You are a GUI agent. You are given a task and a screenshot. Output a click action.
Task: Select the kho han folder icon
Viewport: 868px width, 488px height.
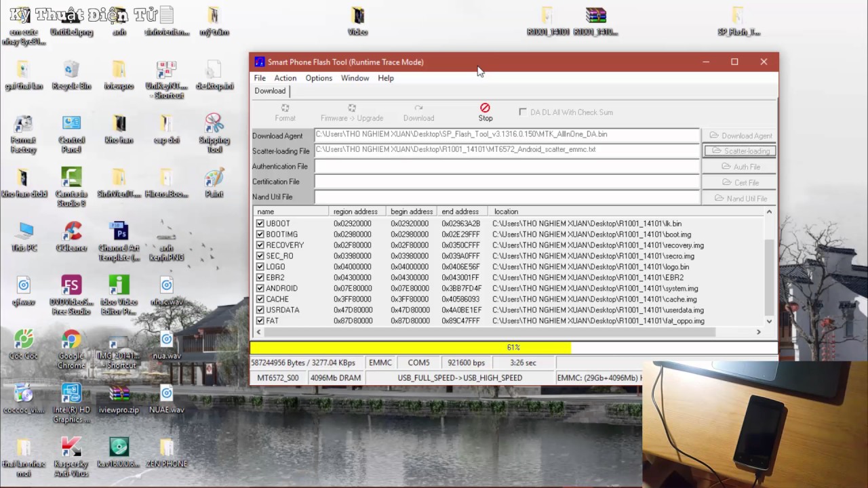pos(119,129)
